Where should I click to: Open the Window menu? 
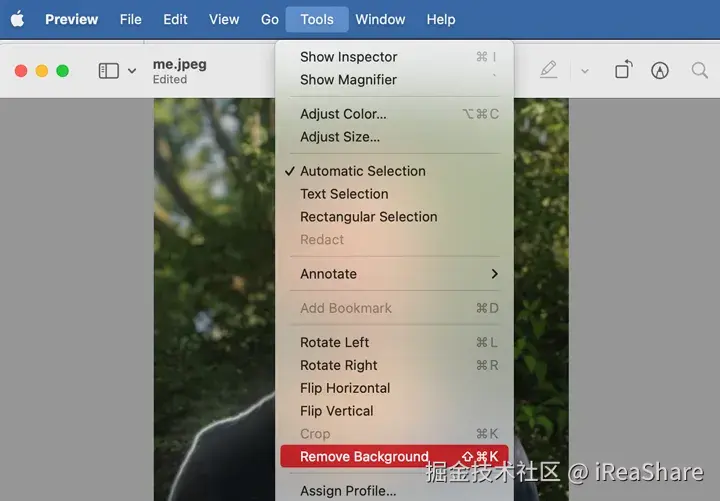[x=380, y=19]
